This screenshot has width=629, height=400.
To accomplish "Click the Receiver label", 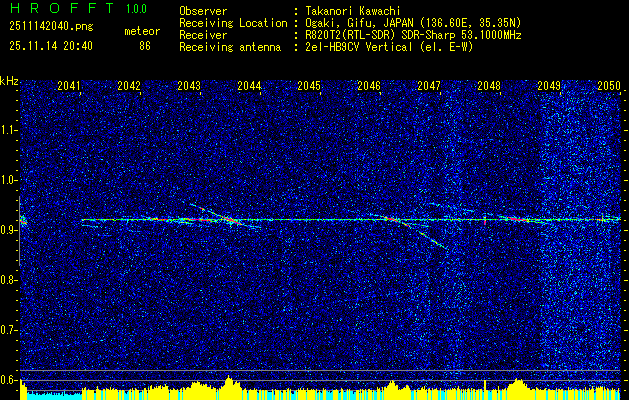I will tap(203, 35).
